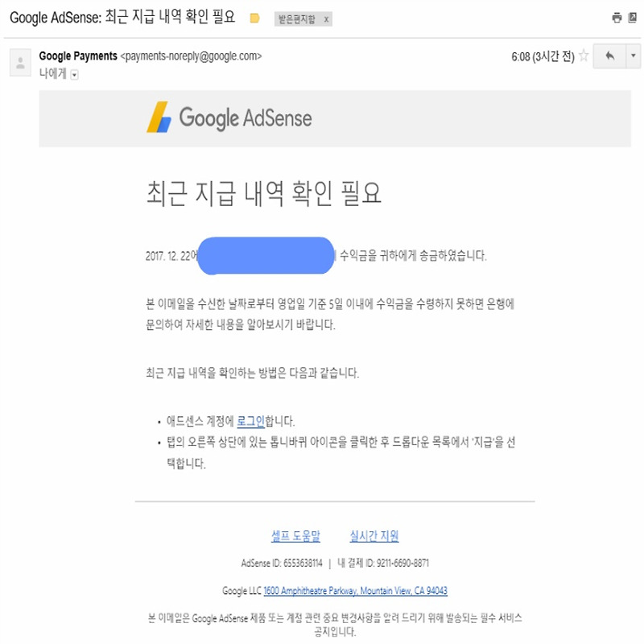Click the email subject title text

(122, 17)
